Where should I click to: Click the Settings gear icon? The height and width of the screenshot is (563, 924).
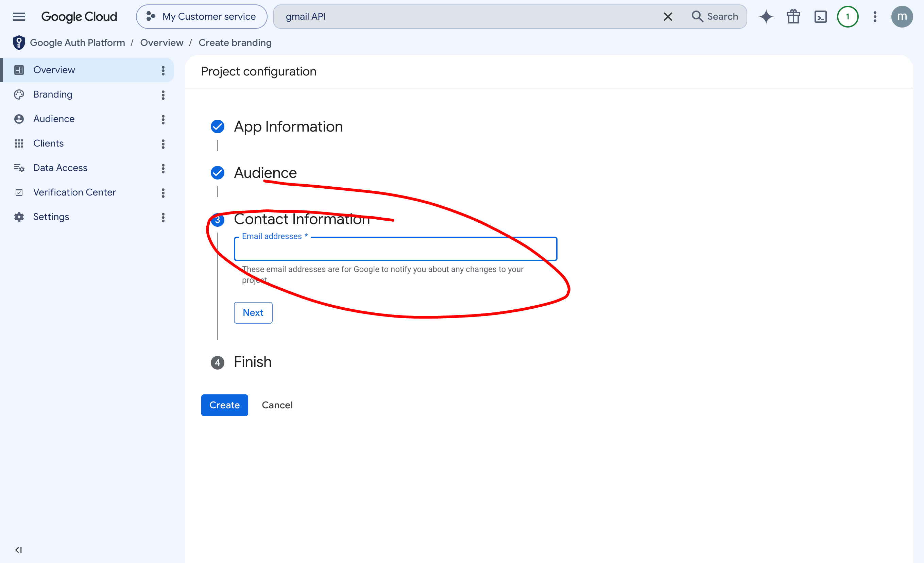point(19,217)
